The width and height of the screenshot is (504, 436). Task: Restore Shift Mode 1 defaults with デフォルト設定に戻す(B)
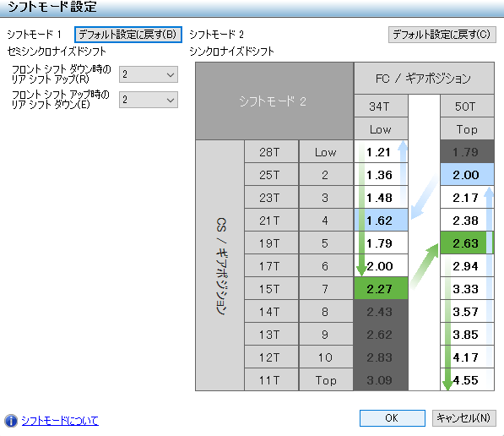[128, 35]
